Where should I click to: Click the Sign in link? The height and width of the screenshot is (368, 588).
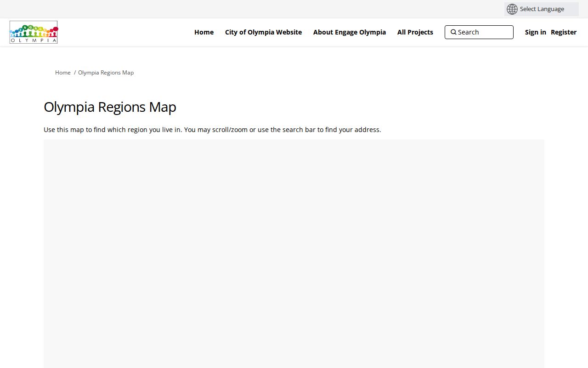pyautogui.click(x=536, y=32)
